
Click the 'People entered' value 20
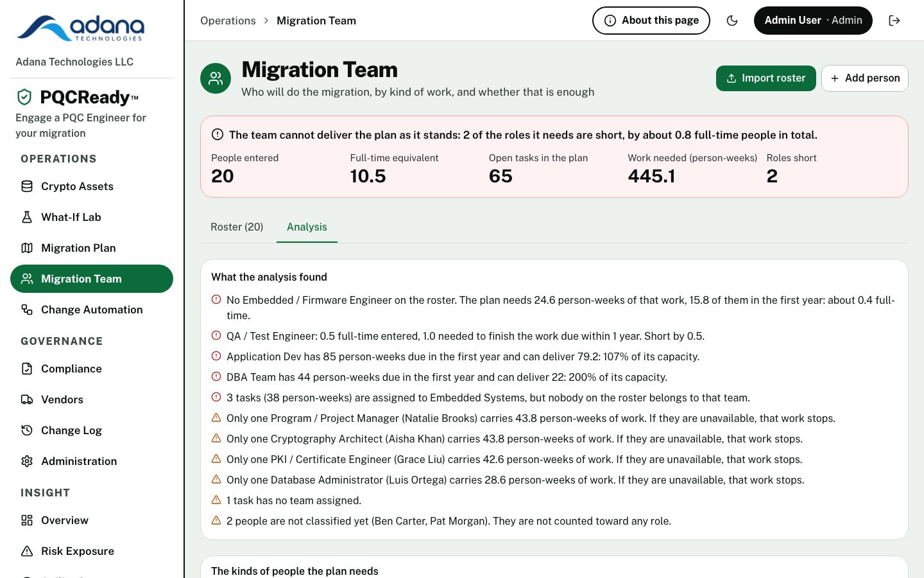[223, 176]
